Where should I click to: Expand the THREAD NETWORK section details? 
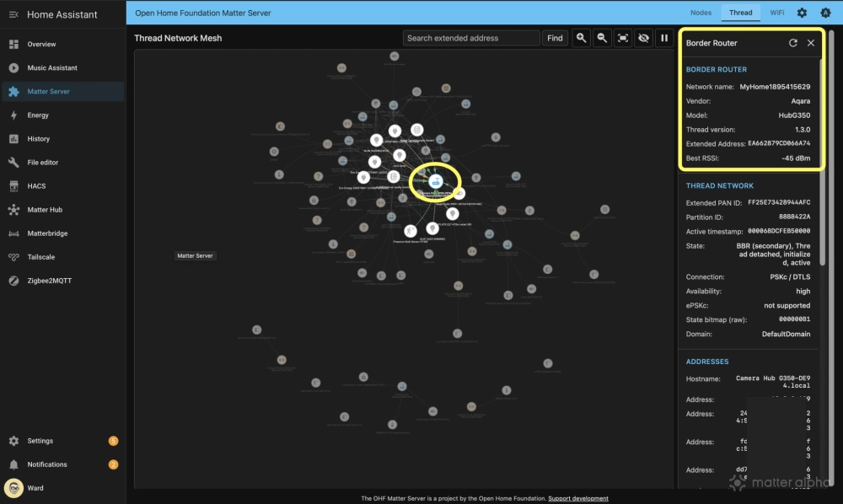click(720, 185)
